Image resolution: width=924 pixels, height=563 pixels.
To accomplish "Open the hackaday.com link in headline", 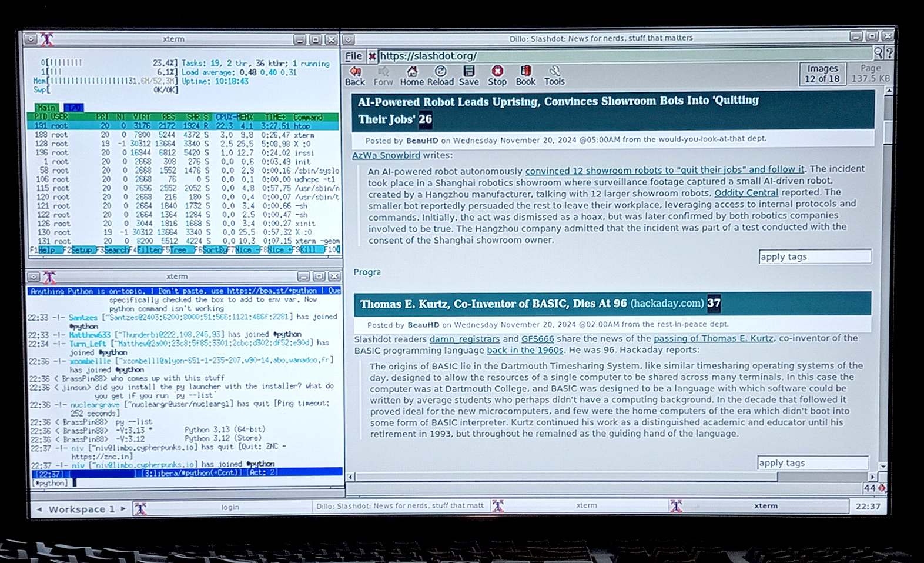I will [667, 304].
